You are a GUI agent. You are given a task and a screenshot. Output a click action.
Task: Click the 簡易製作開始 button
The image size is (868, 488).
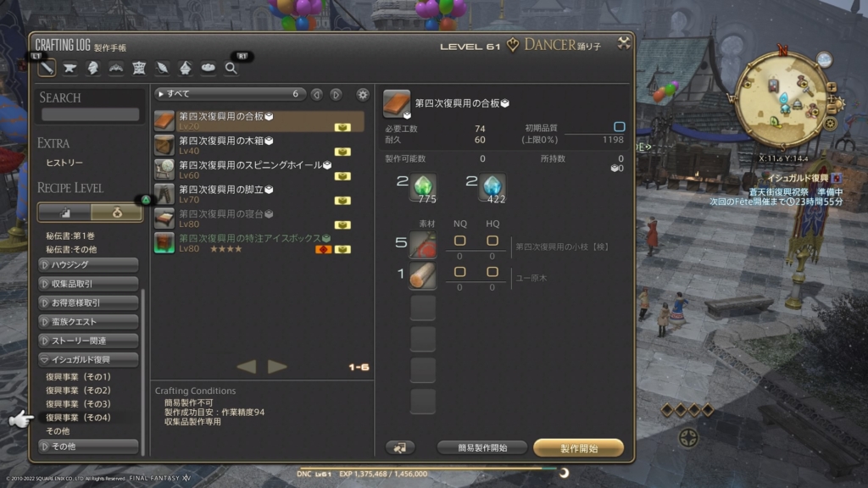coord(482,447)
